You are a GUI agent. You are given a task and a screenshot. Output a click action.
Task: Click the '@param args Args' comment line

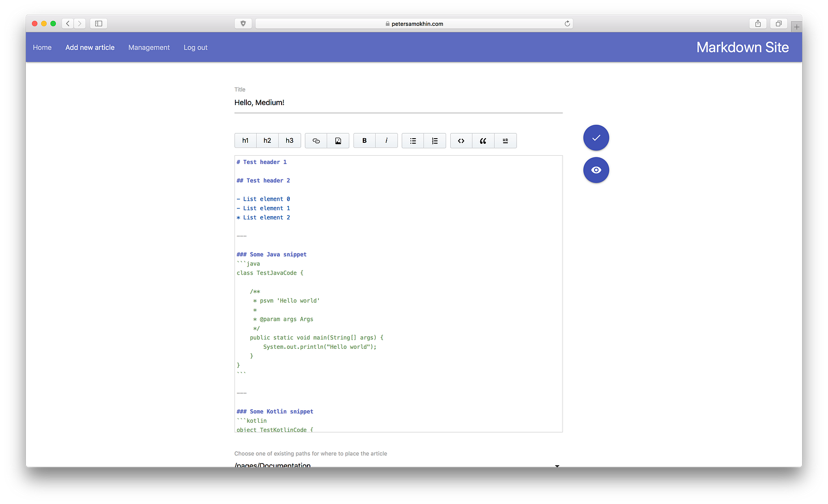[283, 319]
